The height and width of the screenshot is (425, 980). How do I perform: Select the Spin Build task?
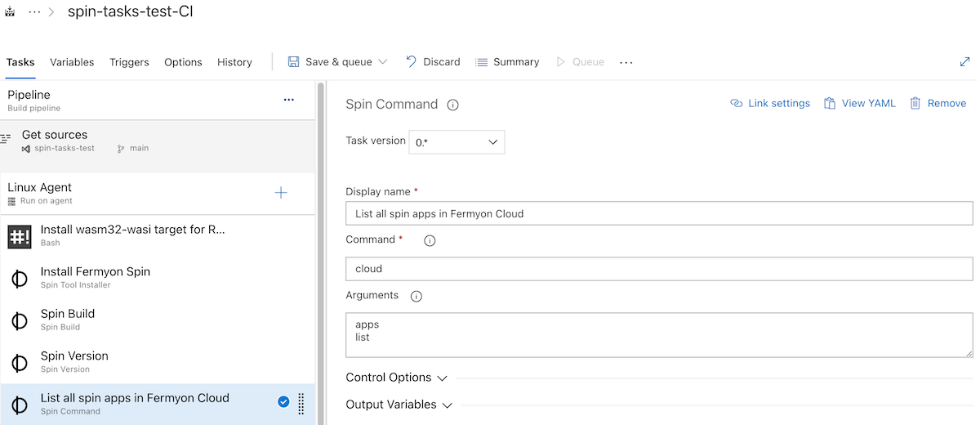click(158, 320)
